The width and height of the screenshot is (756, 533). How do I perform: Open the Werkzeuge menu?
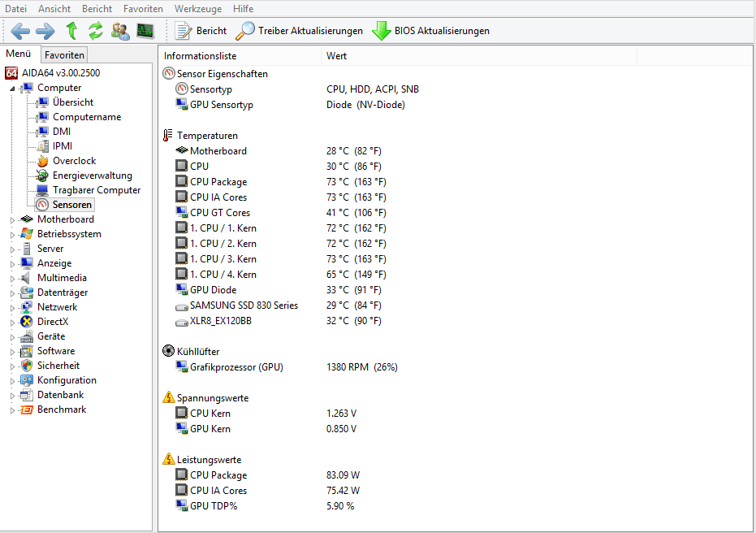(x=198, y=9)
